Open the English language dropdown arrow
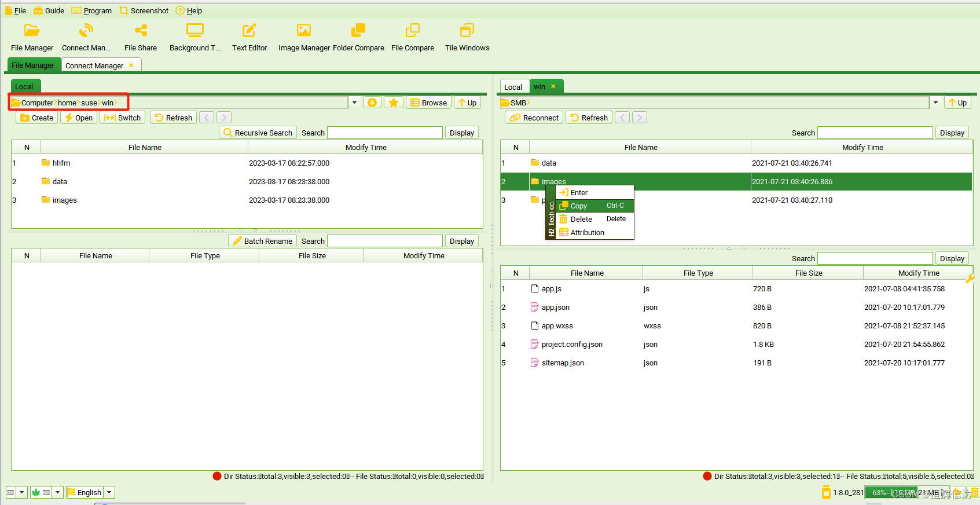 (x=109, y=492)
